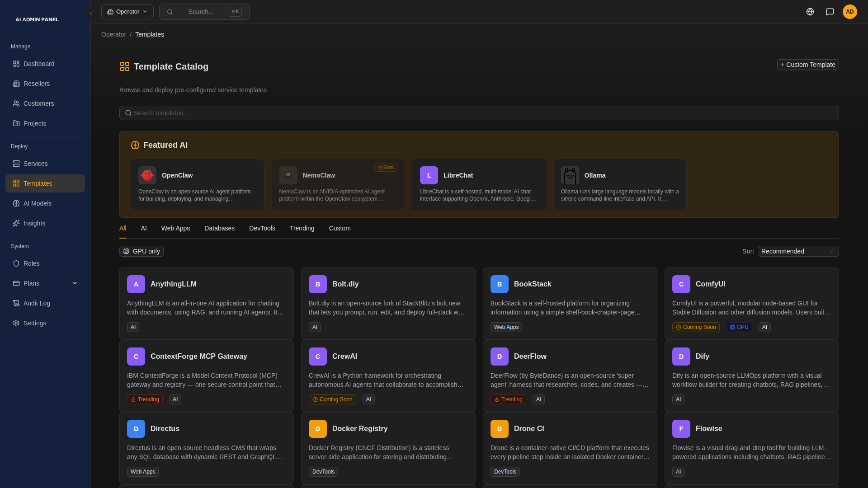Switch to the Databases tab
Viewport: 868px width, 488px height.
(x=219, y=228)
